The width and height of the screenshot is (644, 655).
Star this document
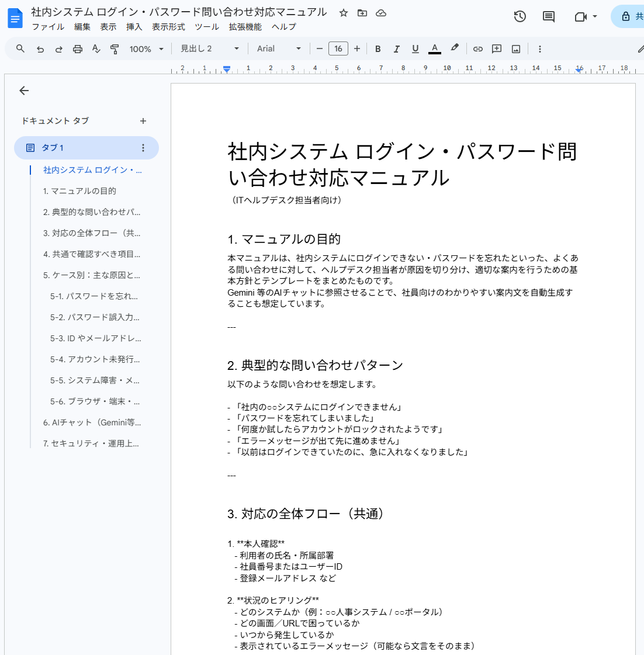pyautogui.click(x=344, y=13)
